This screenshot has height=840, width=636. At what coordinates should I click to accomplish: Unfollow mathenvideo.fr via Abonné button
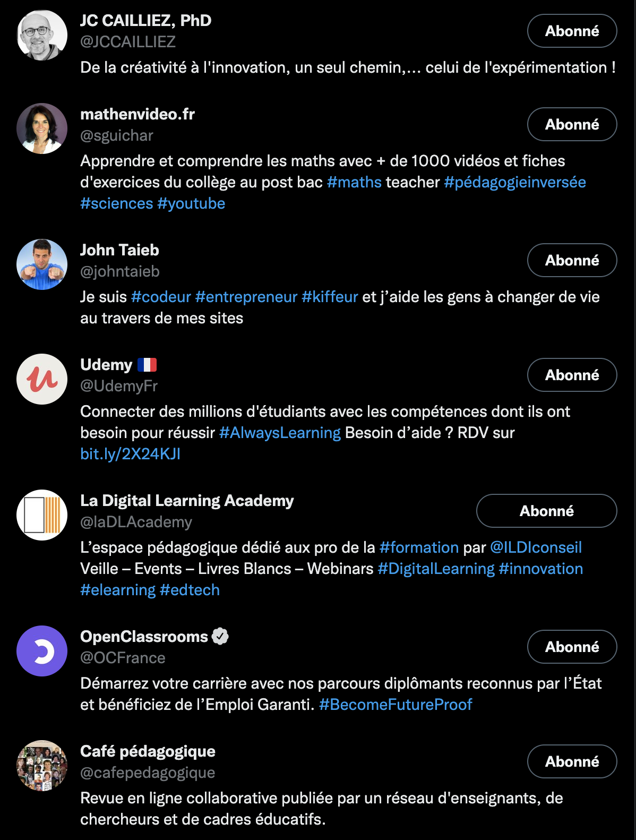572,124
